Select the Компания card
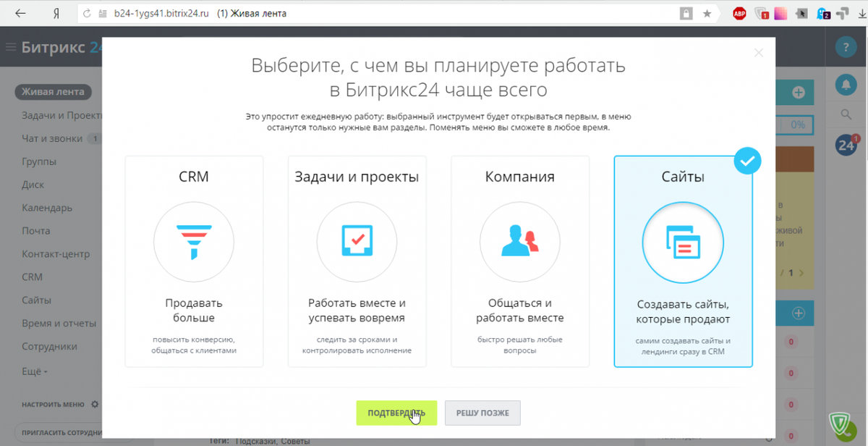The image size is (868, 446). tap(520, 261)
